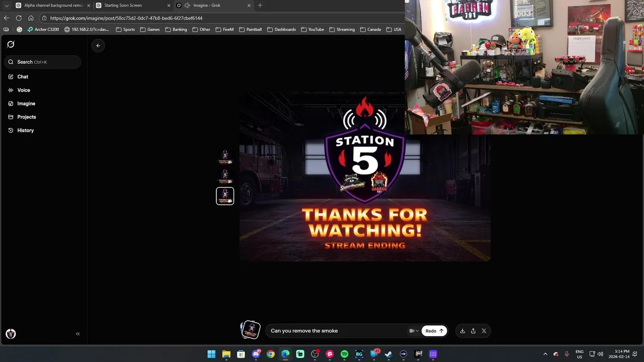
Task: Switch to the Starting Soon Screen tab
Action: (x=133, y=6)
